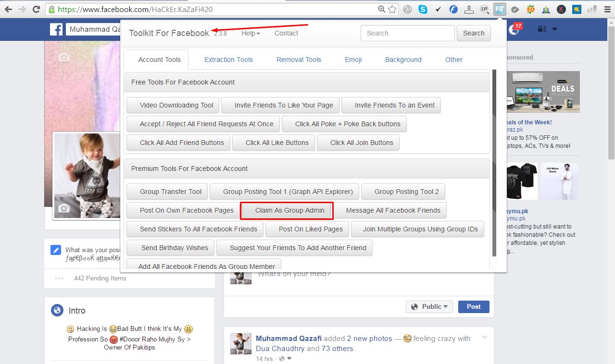Screen dimensions: 615x364
Task: Click Claim As Group Admin button
Action: click(287, 210)
